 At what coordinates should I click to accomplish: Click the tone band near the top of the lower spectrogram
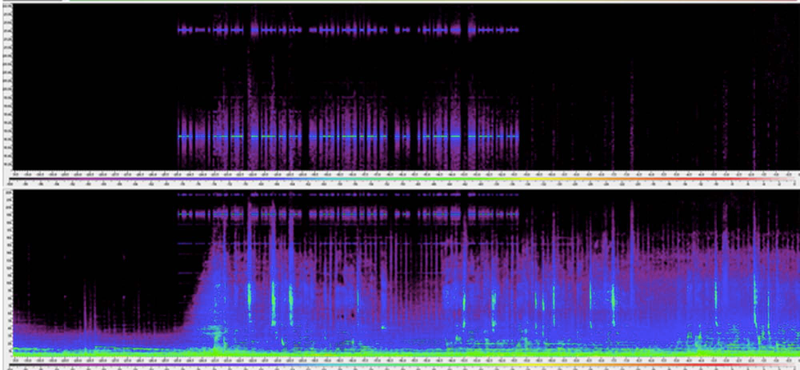348,215
